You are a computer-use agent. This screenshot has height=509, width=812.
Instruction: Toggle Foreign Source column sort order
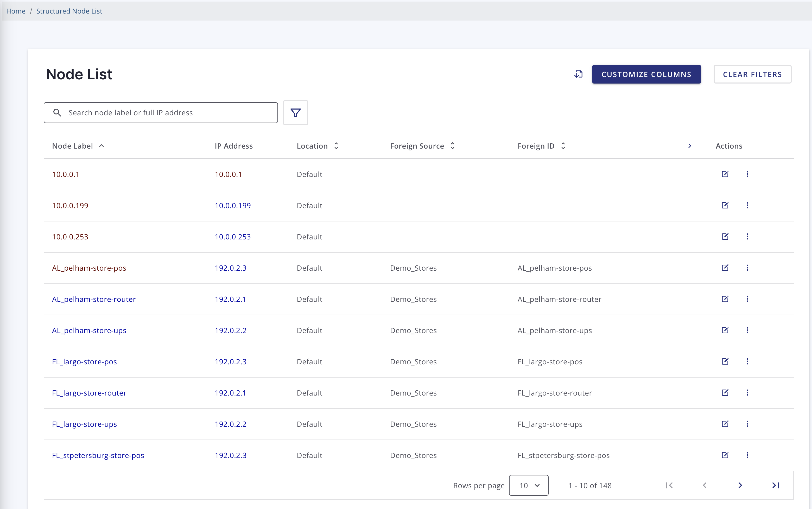[453, 146]
